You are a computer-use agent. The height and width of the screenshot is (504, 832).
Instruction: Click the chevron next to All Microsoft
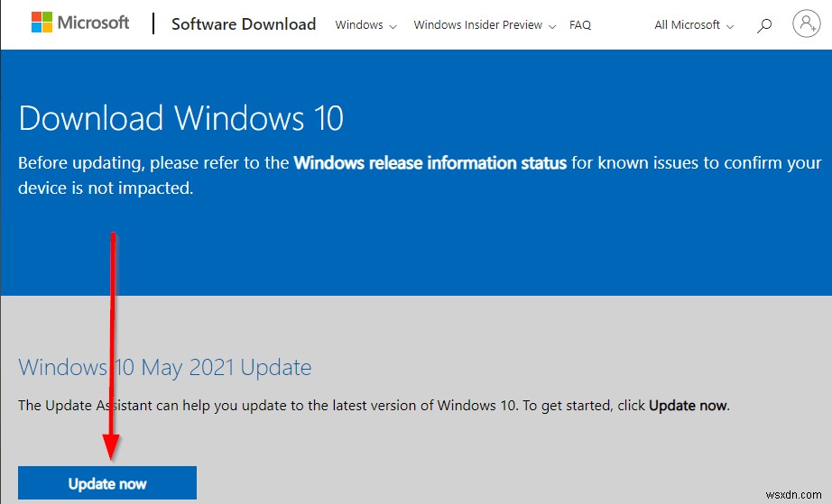click(x=730, y=26)
